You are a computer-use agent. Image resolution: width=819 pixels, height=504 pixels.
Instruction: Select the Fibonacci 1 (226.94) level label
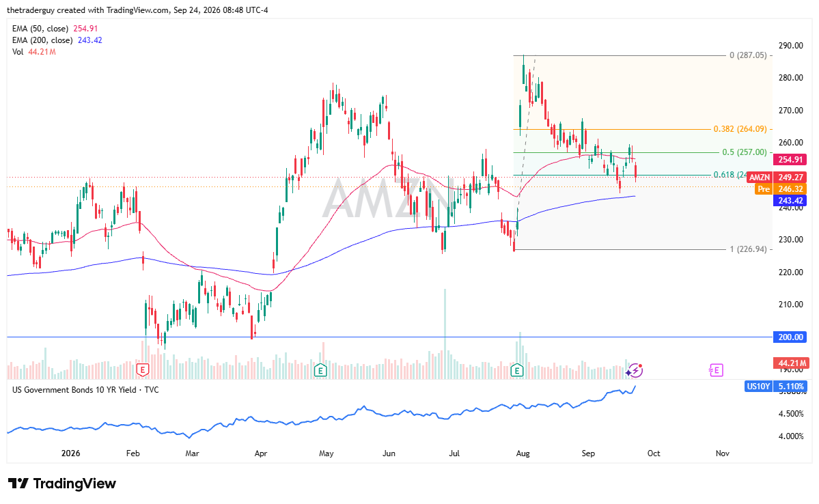tap(749, 249)
